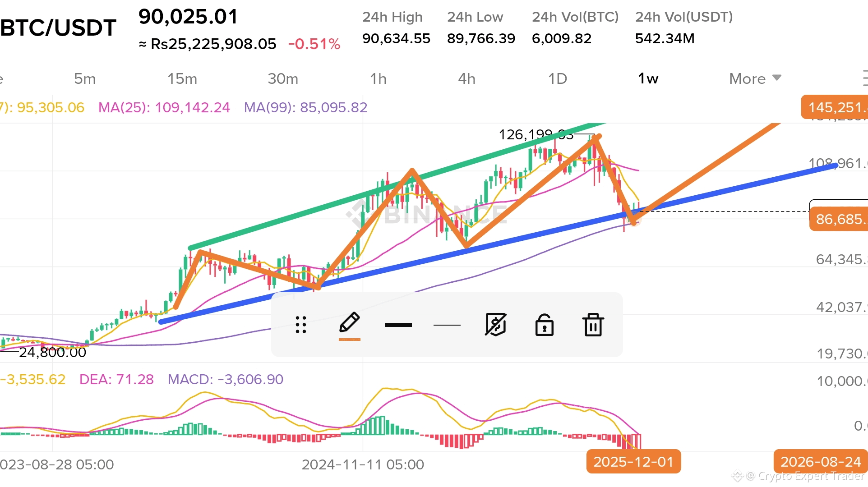The height and width of the screenshot is (487, 868).
Task: Click the 2025-12-01 date marker
Action: pos(633,462)
